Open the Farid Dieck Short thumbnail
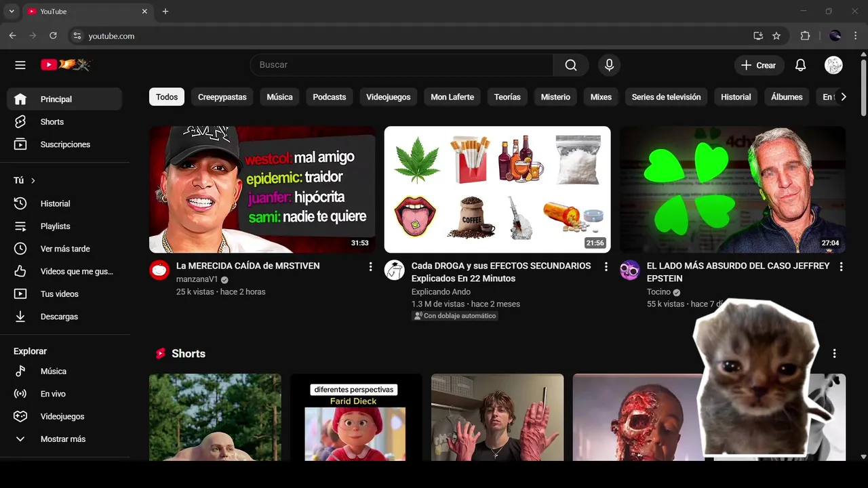The image size is (868, 488). coord(356,418)
